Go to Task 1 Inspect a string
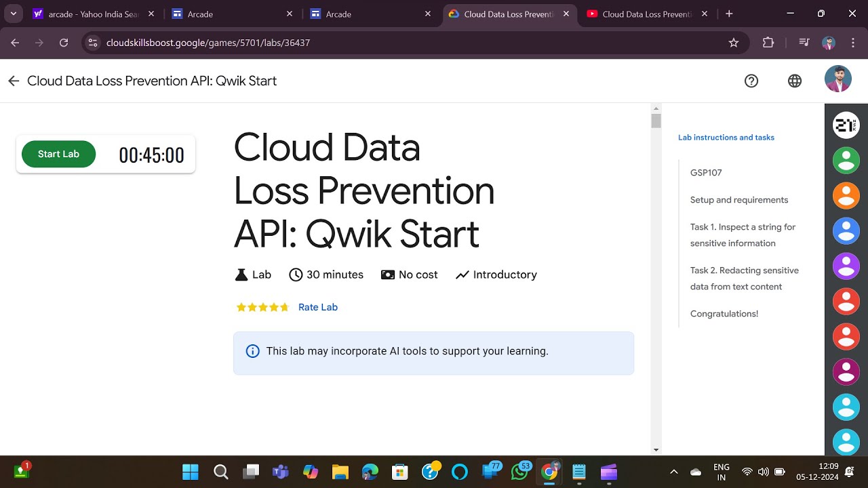The image size is (868, 488). tap(743, 235)
